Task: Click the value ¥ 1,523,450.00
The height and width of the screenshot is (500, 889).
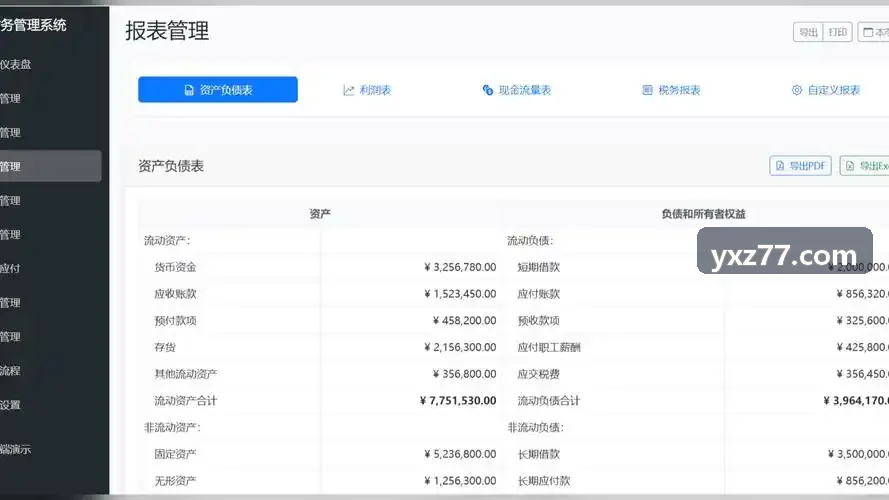Action: pos(460,294)
